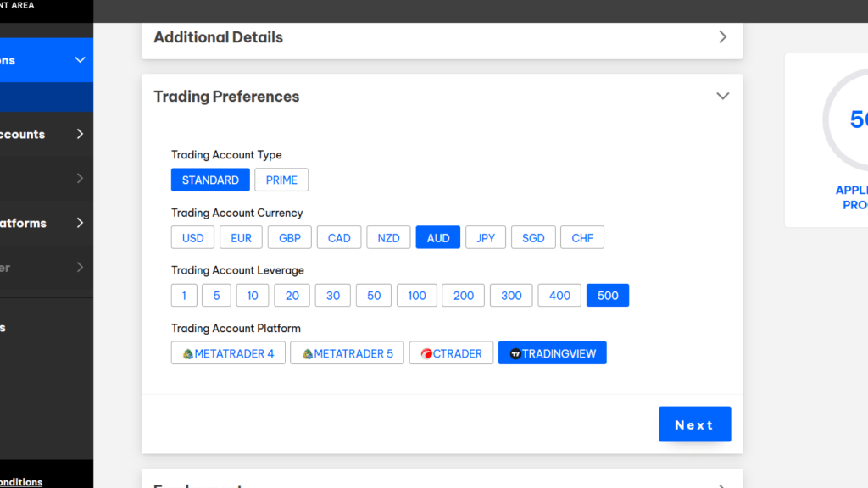Expand the Additional Details section
Image resolution: width=868 pixels, height=488 pixels.
pyautogui.click(x=722, y=36)
